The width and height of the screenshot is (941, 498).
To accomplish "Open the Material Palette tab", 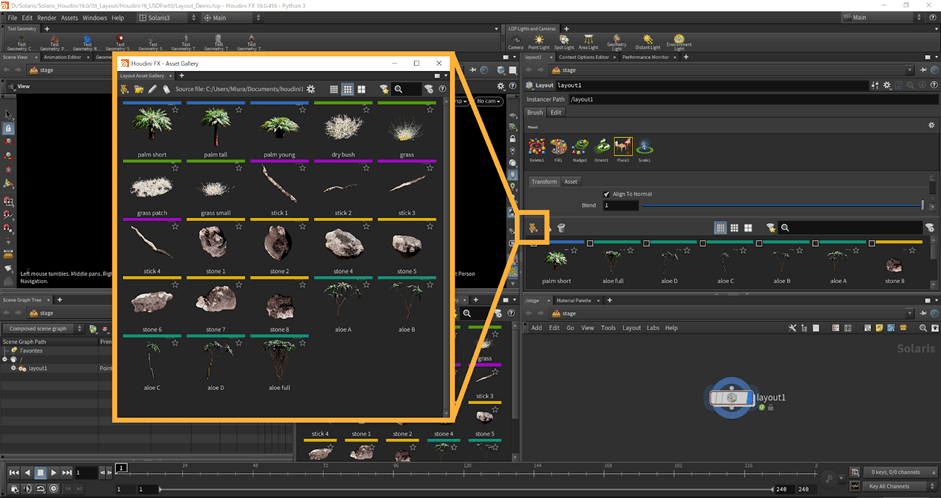I will click(x=573, y=300).
